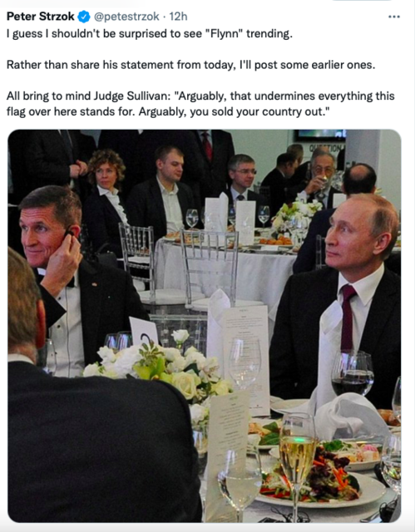Click the champagne flute in the photo
This screenshot has height=532, width=415.
[297, 465]
